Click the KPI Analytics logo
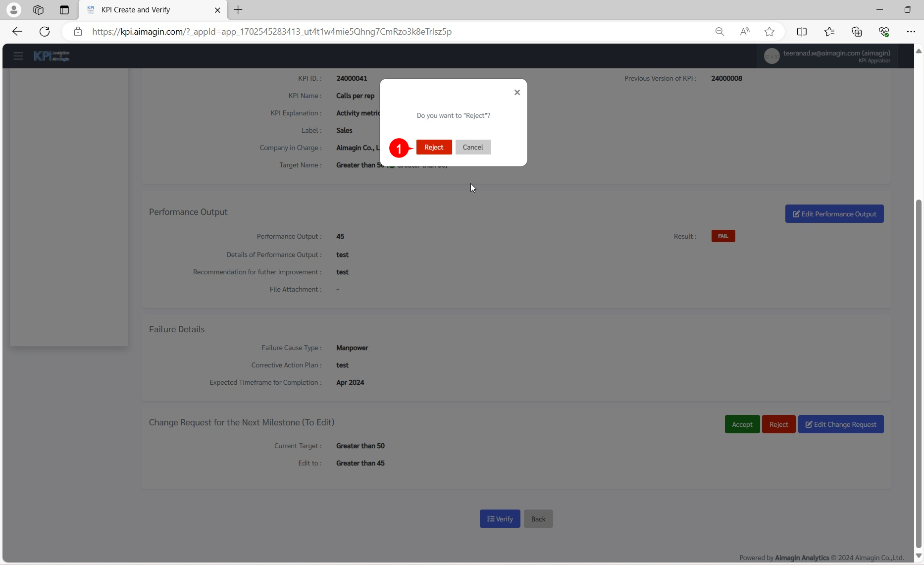Image resolution: width=924 pixels, height=565 pixels. click(x=51, y=56)
